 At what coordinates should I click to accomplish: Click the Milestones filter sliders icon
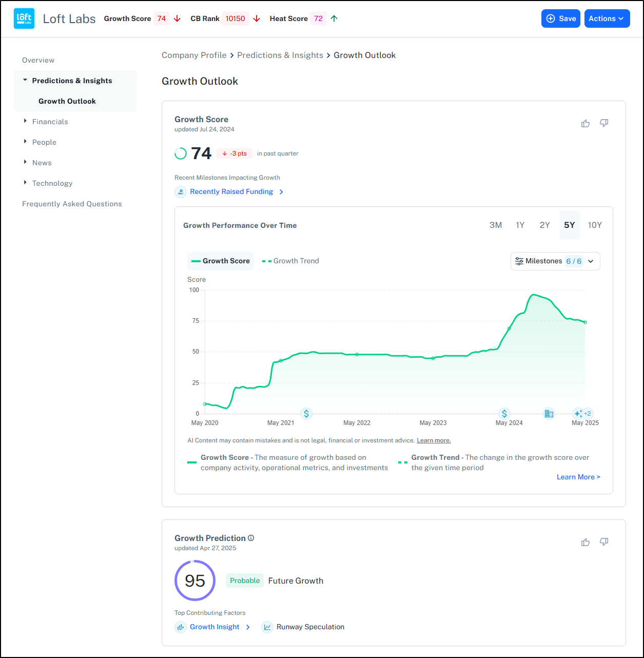pyautogui.click(x=519, y=261)
